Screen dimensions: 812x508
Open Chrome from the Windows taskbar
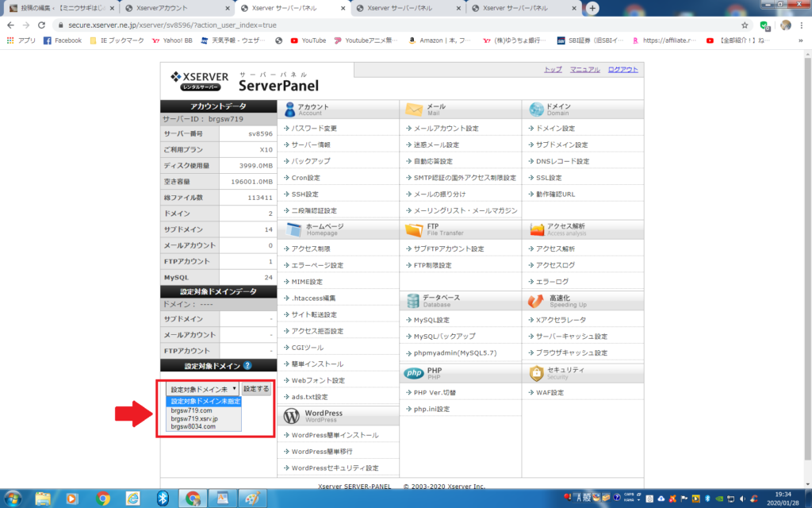point(103,498)
